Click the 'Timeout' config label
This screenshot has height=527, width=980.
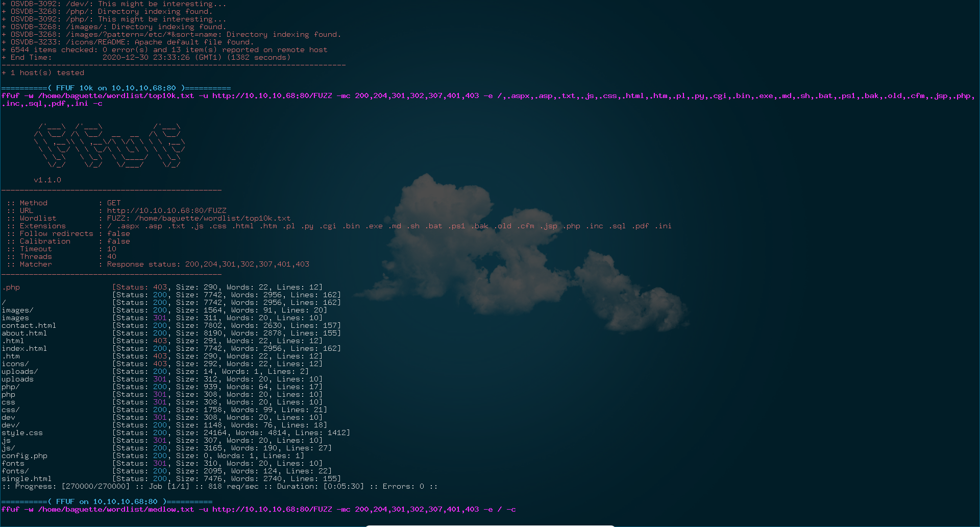tap(36, 249)
